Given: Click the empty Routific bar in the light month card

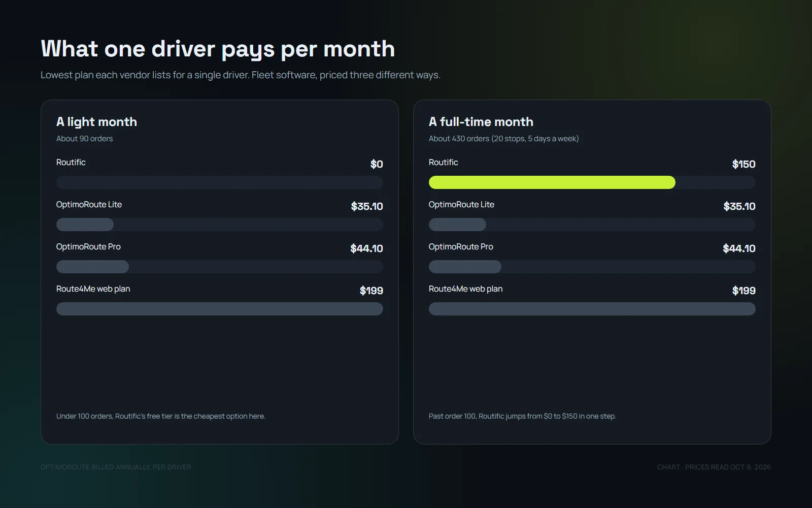Looking at the screenshot, I should [220, 182].
